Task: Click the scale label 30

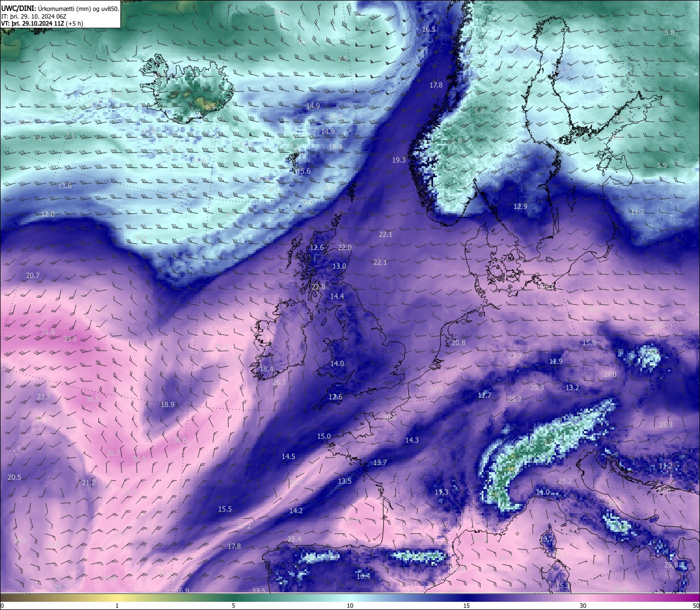Action: pyautogui.click(x=583, y=606)
